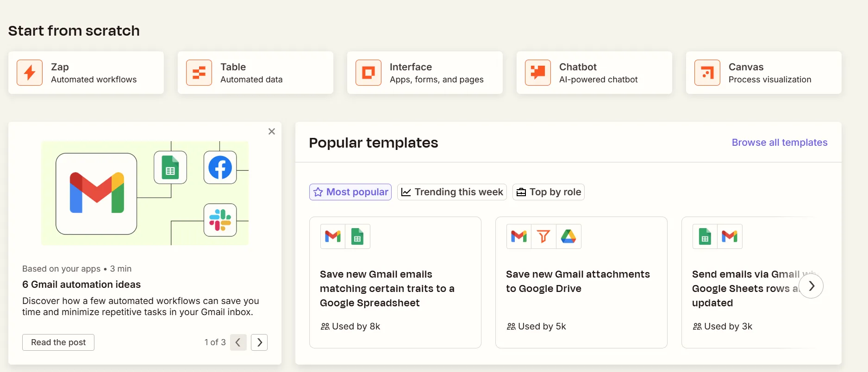The image size is (868, 372).
Task: Click Gmail icon on attachments template card
Action: 519,236
